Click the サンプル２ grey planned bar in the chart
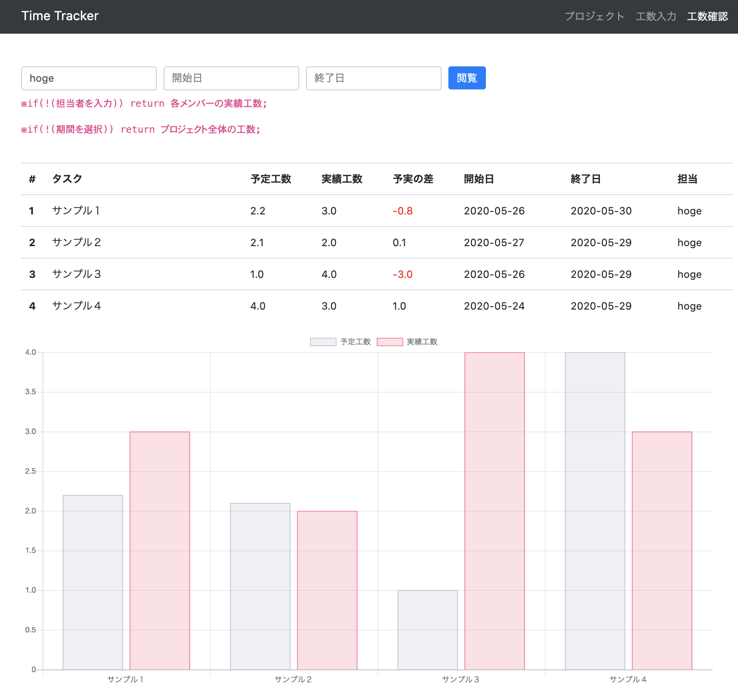The height and width of the screenshot is (700, 738). click(260, 587)
